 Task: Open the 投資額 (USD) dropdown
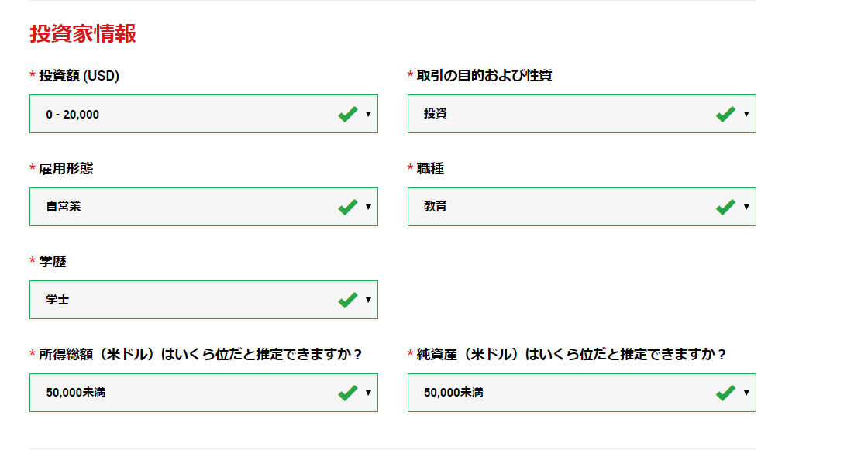point(204,114)
